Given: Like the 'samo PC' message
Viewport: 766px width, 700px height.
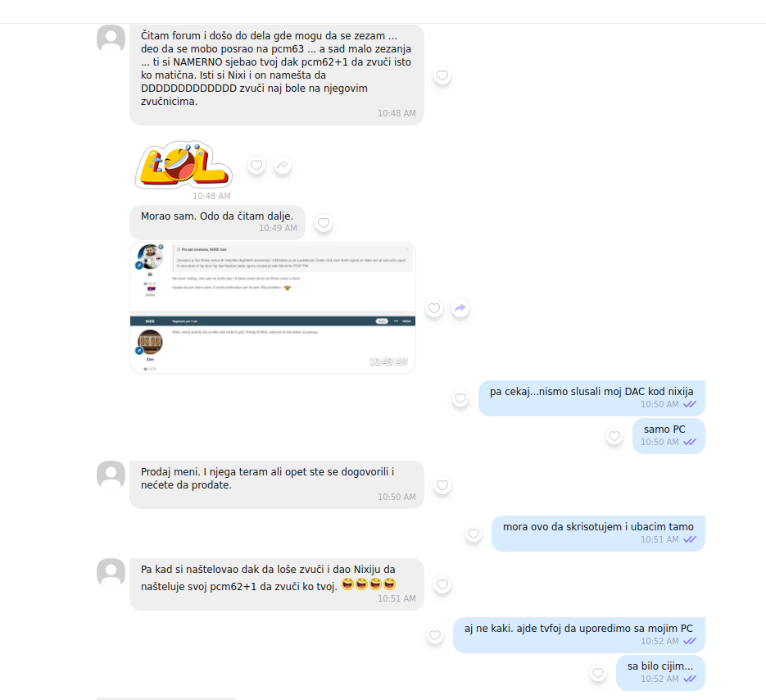Looking at the screenshot, I should click(x=614, y=435).
